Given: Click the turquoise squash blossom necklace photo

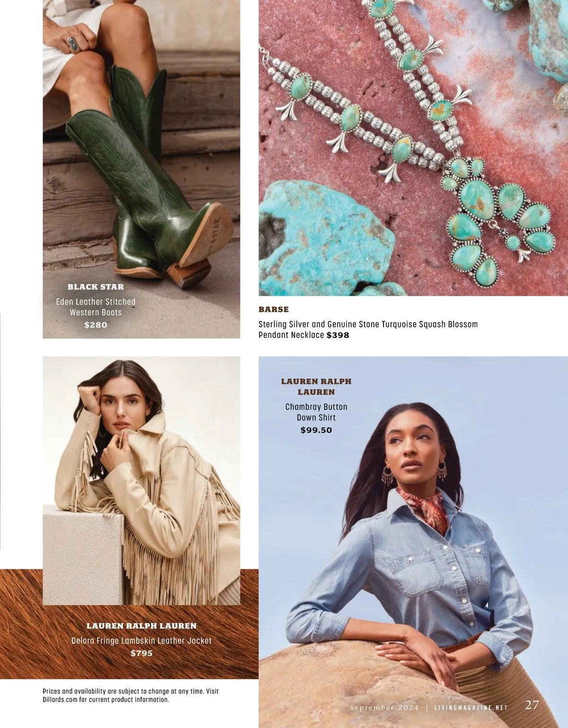Looking at the screenshot, I should 413,148.
